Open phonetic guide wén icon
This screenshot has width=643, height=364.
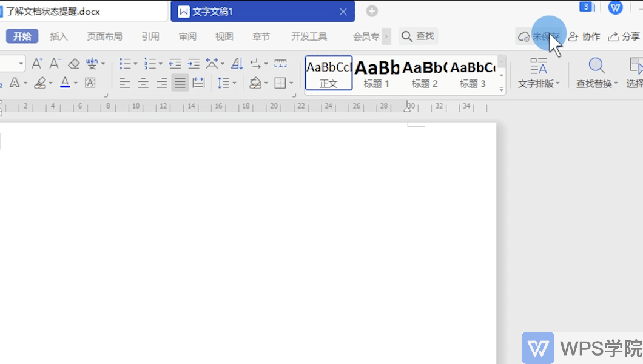(92, 64)
